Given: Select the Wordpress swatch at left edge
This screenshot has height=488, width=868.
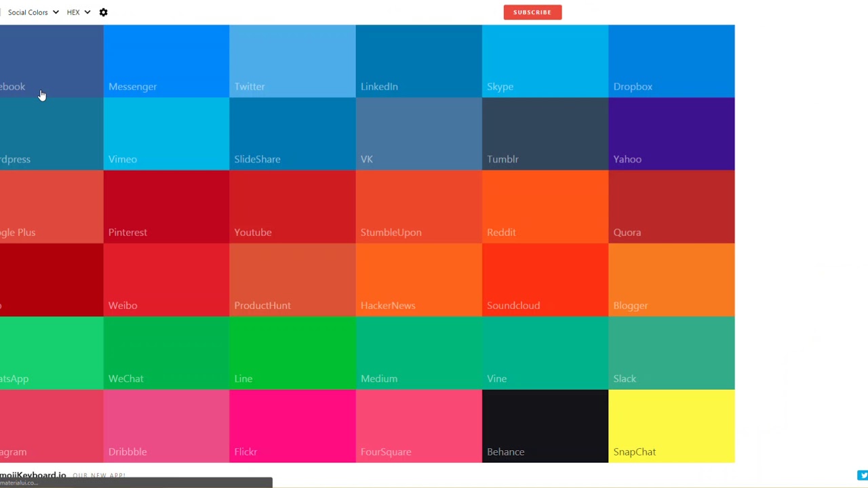Looking at the screenshot, I should pyautogui.click(x=52, y=134).
